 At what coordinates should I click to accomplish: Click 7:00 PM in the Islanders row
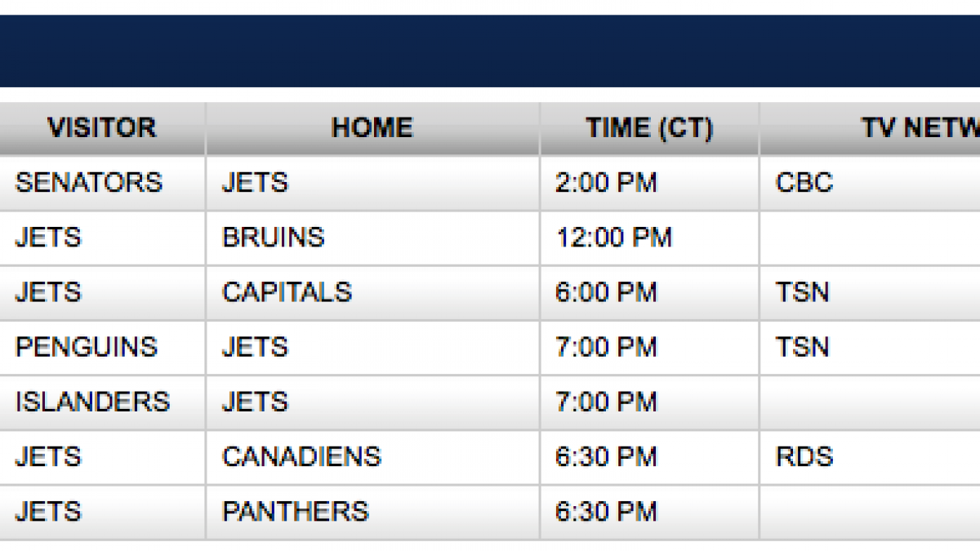point(605,402)
